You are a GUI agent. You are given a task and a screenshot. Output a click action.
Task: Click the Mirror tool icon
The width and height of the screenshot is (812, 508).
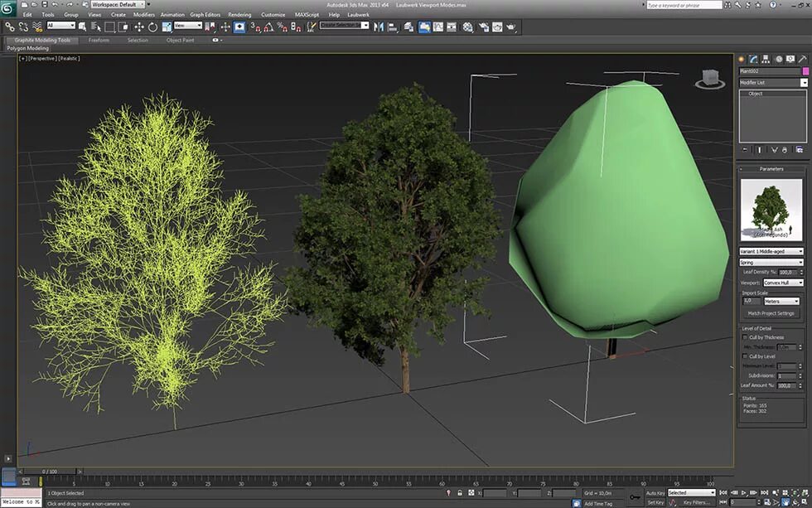click(x=379, y=27)
